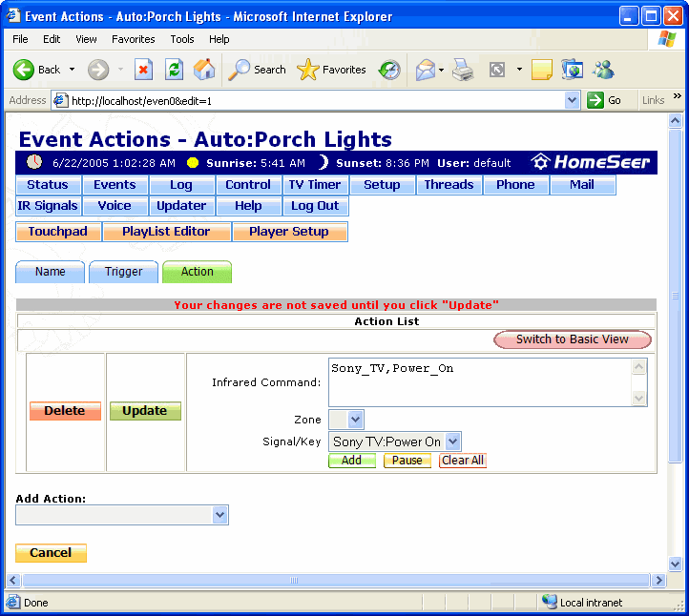Click the globe monitor toolbar icon

[x=573, y=70]
